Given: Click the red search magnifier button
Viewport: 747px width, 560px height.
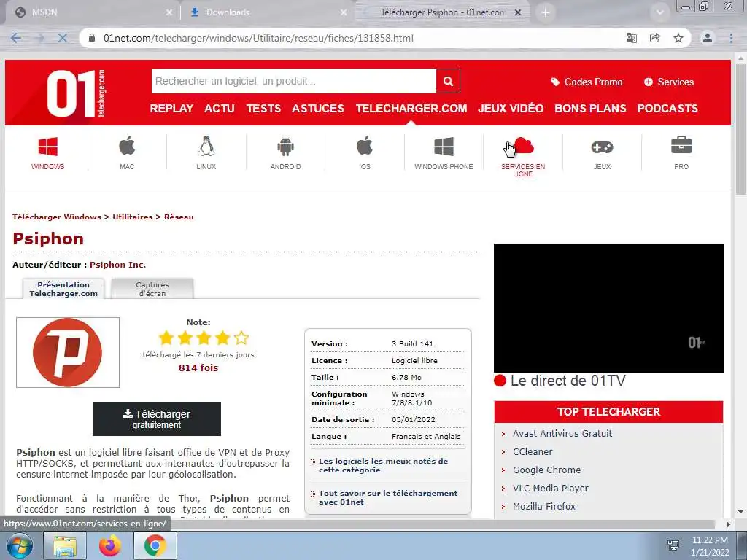Looking at the screenshot, I should [448, 81].
